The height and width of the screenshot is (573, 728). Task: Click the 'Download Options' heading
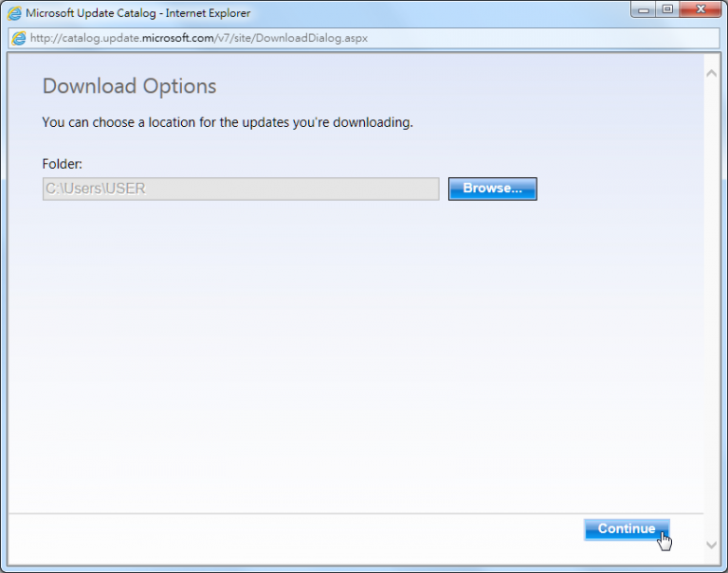tap(130, 86)
